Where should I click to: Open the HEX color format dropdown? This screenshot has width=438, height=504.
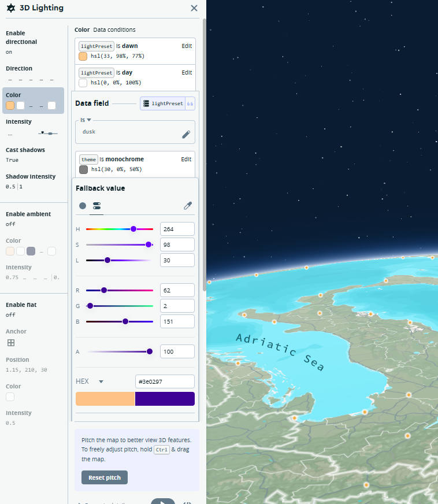pos(101,381)
